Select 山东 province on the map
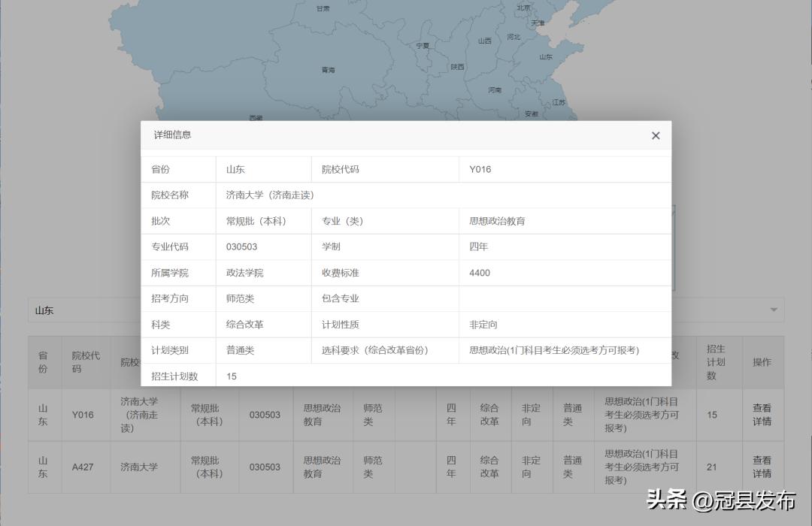812x526 pixels. pyautogui.click(x=546, y=57)
